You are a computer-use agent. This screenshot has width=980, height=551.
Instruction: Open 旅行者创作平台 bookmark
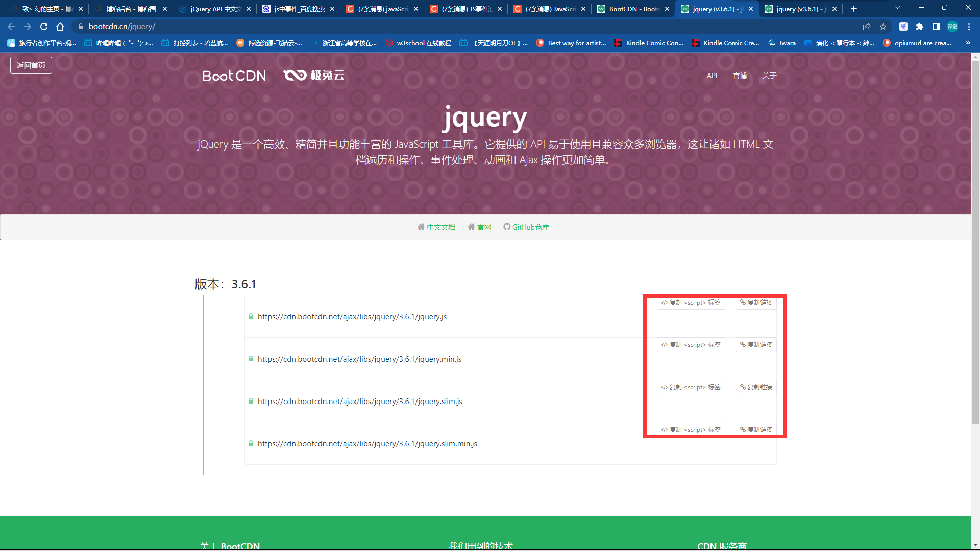[42, 43]
